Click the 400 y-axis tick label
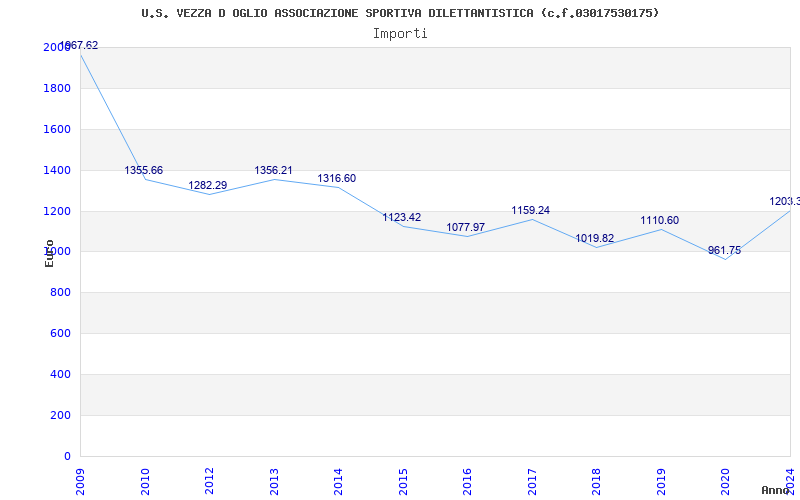 [60, 374]
